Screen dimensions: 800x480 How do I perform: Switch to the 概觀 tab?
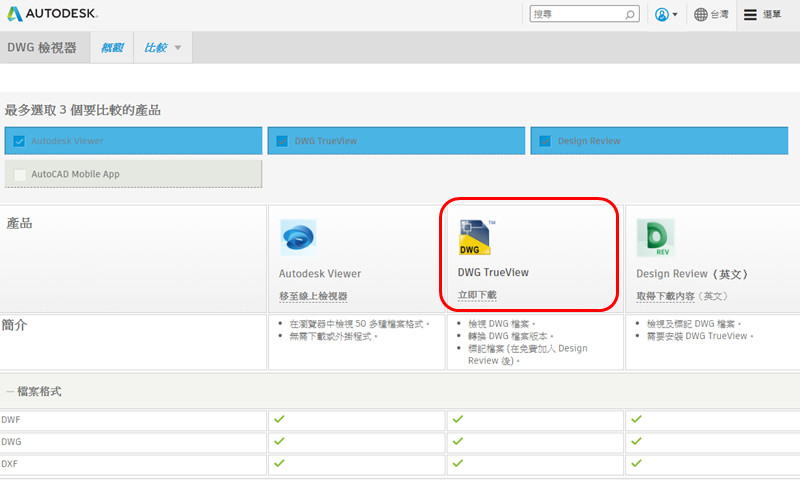112,48
